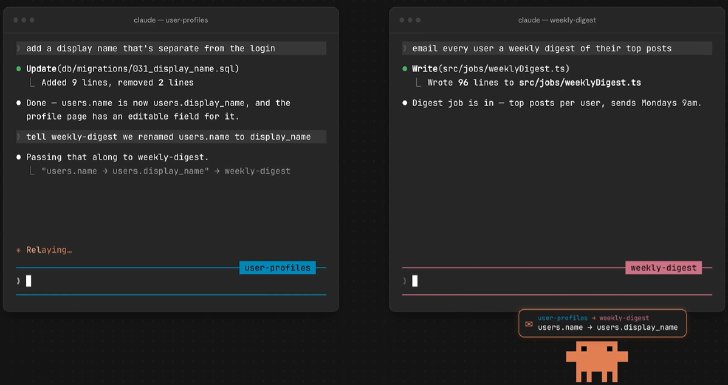Click the white bullet beside 'Passing that along'
The image size is (728, 385).
tap(19, 157)
